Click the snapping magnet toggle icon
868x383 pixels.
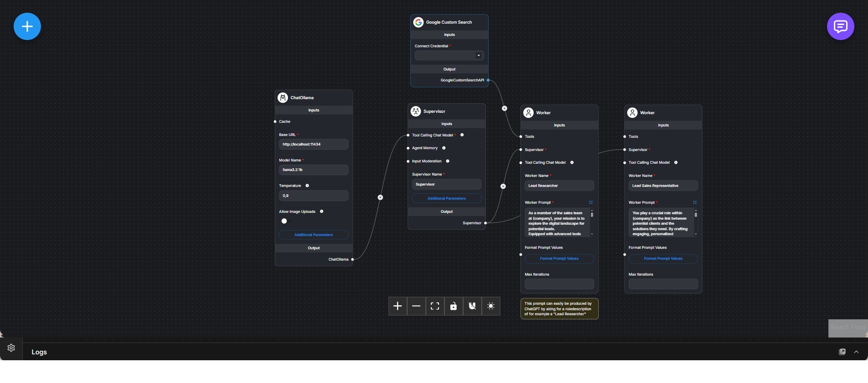[472, 306]
